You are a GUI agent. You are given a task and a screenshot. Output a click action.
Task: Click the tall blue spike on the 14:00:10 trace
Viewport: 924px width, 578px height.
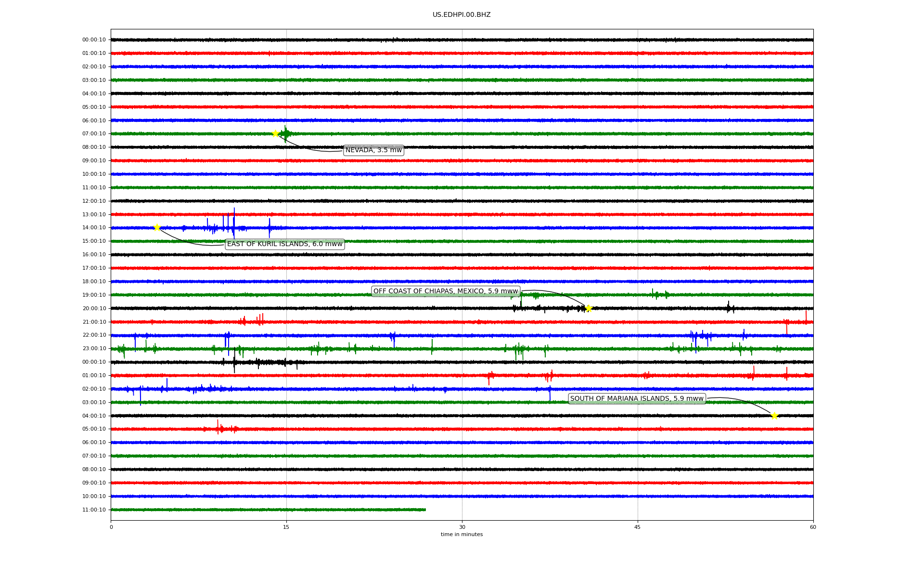[234, 223]
